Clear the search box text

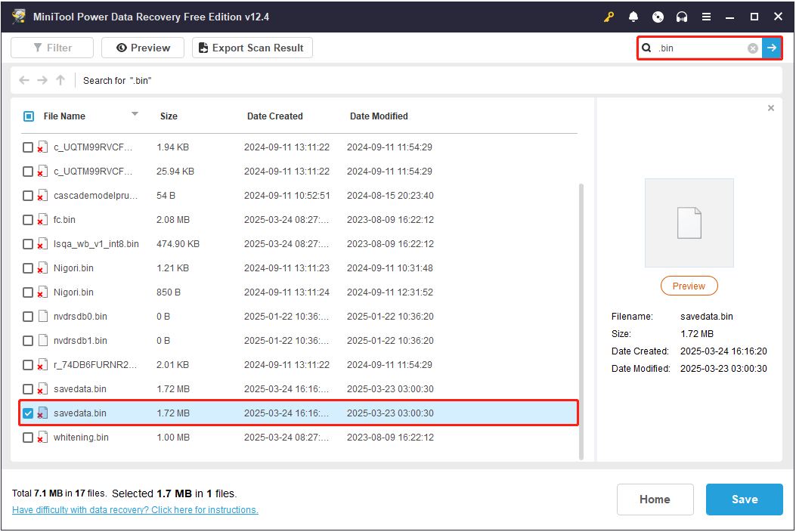[753, 48]
